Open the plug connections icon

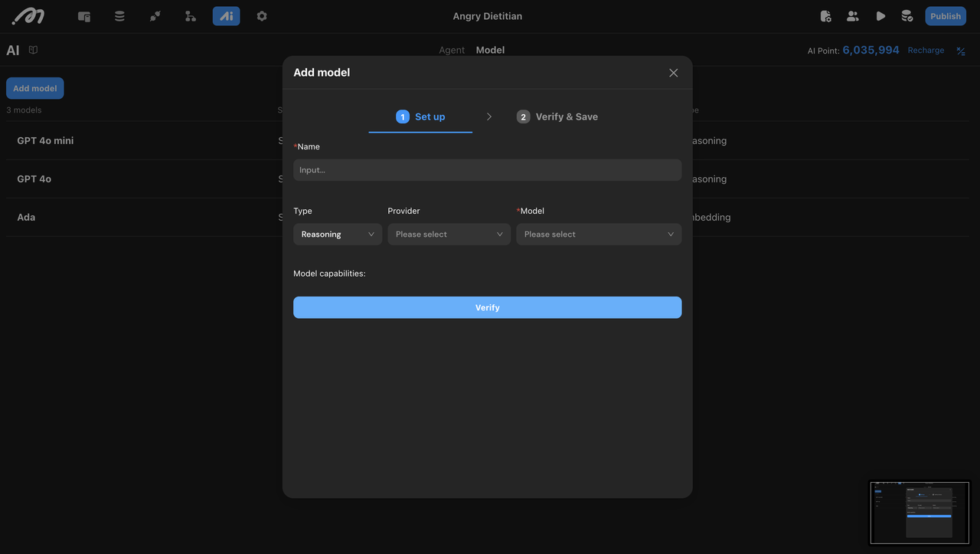click(155, 16)
